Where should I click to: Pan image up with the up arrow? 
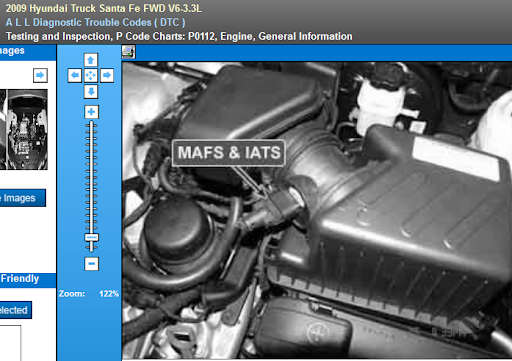pyautogui.click(x=91, y=60)
